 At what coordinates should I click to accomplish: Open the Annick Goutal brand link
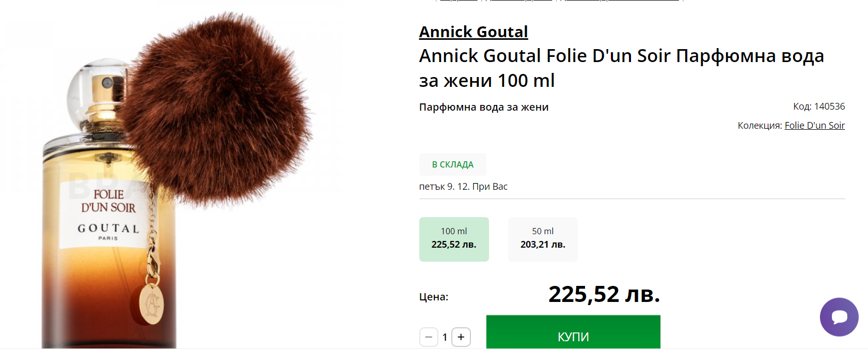tap(474, 32)
